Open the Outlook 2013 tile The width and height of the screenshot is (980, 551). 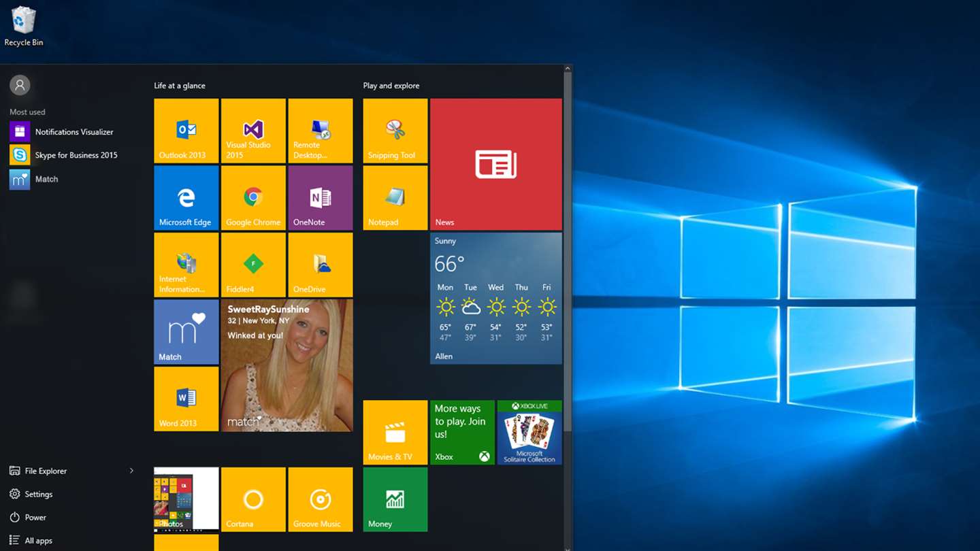point(186,131)
